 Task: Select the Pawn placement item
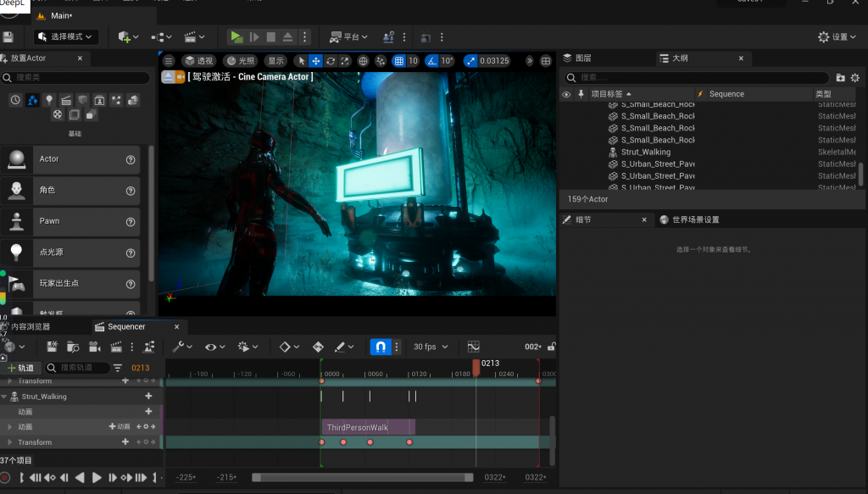pyautogui.click(x=70, y=221)
